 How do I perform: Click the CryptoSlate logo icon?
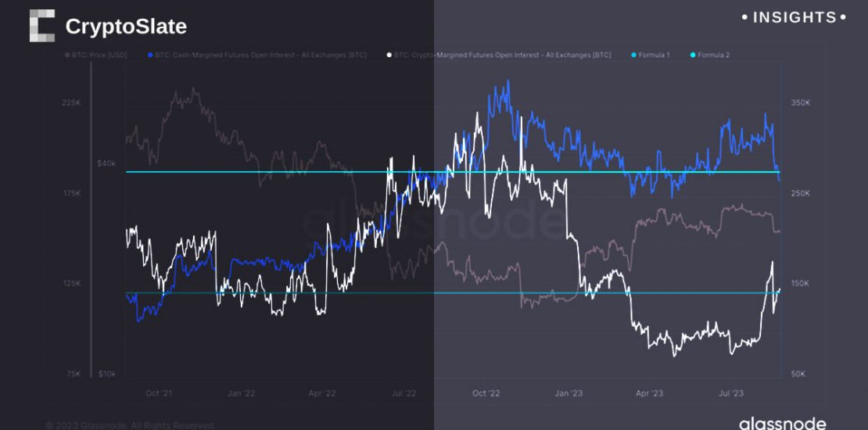tap(42, 26)
